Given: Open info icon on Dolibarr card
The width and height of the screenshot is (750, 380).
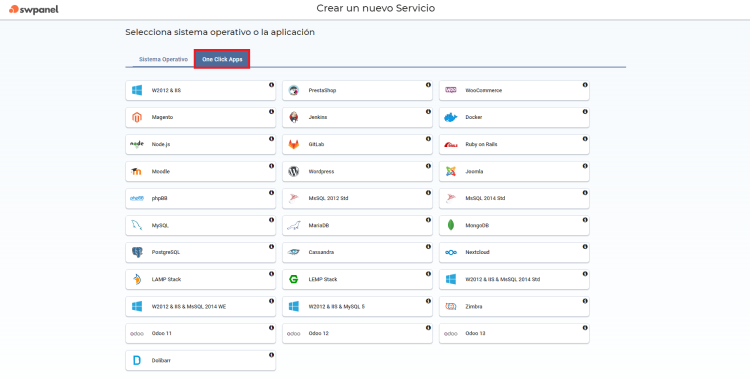Looking at the screenshot, I should (271, 355).
